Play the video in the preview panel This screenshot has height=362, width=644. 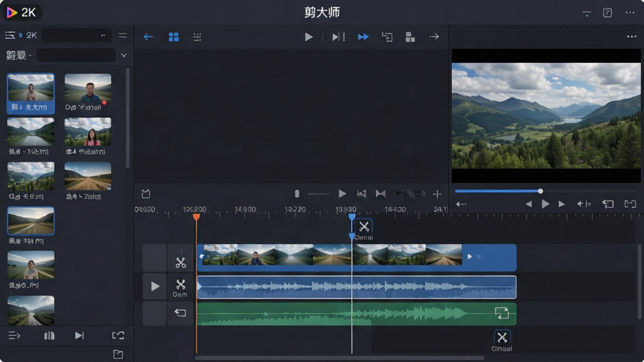pyautogui.click(x=545, y=204)
